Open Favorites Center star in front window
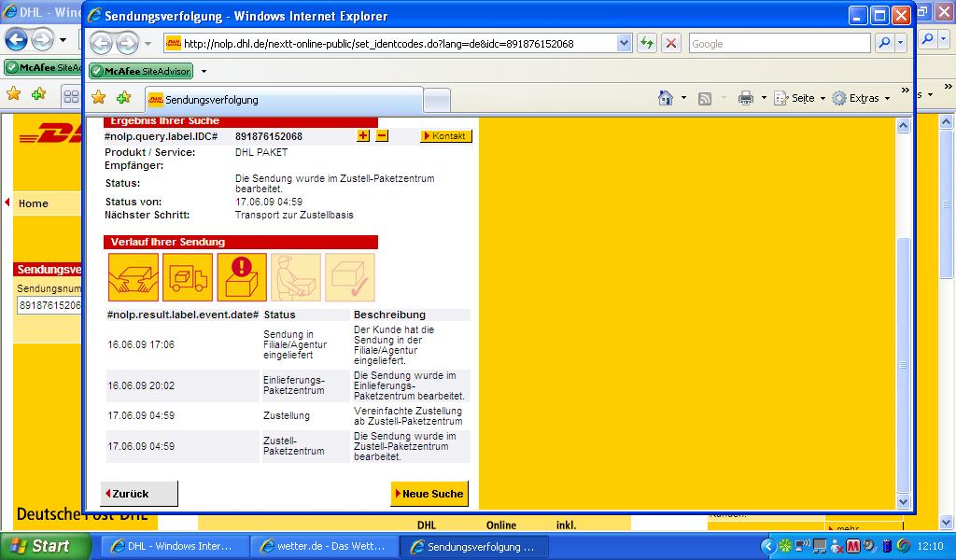The image size is (956, 560). (x=99, y=97)
